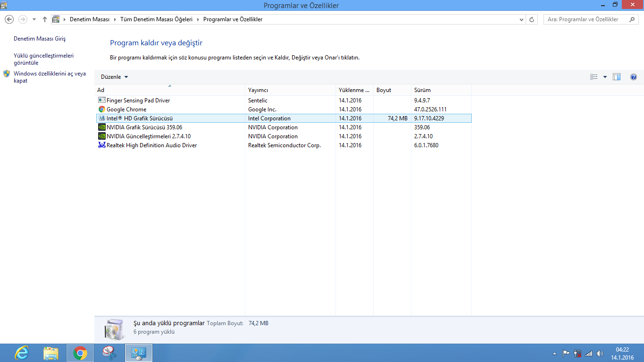Click the network signal tray icon
This screenshot has height=362, width=644.
click(588, 353)
